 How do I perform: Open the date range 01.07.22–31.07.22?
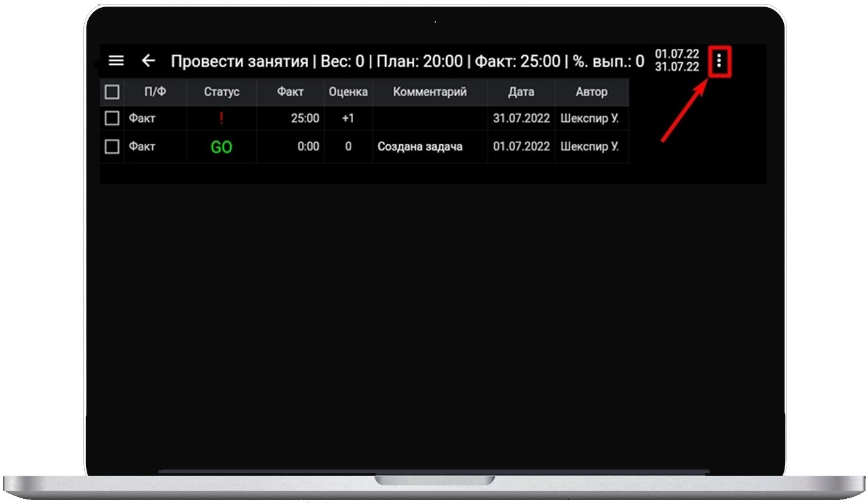(x=677, y=61)
